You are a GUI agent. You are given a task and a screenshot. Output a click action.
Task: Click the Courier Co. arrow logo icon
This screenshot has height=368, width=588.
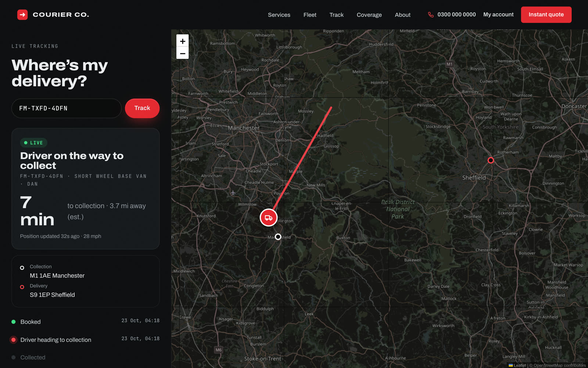coord(22,15)
